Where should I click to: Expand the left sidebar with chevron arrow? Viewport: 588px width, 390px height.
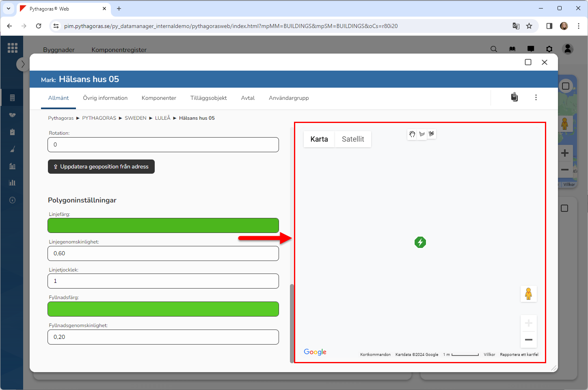tap(23, 64)
